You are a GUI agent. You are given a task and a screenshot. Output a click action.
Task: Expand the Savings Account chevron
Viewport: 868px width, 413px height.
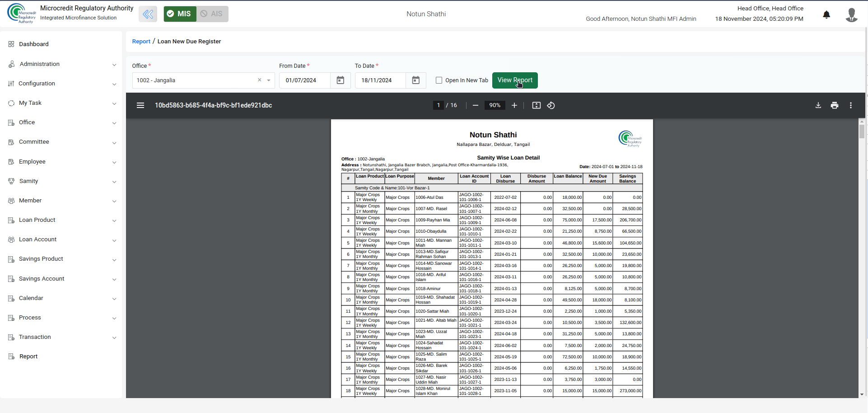pyautogui.click(x=114, y=279)
